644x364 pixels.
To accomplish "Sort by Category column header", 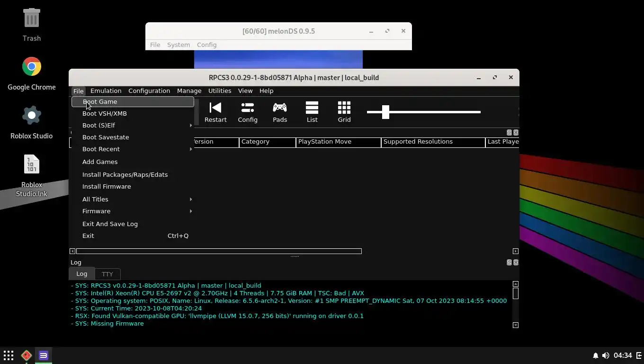I will click(268, 142).
